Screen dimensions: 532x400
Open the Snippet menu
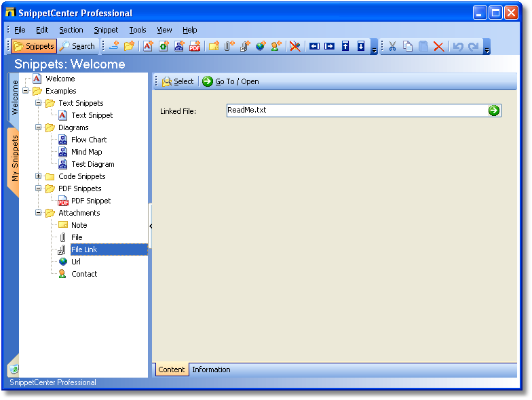[x=106, y=30]
